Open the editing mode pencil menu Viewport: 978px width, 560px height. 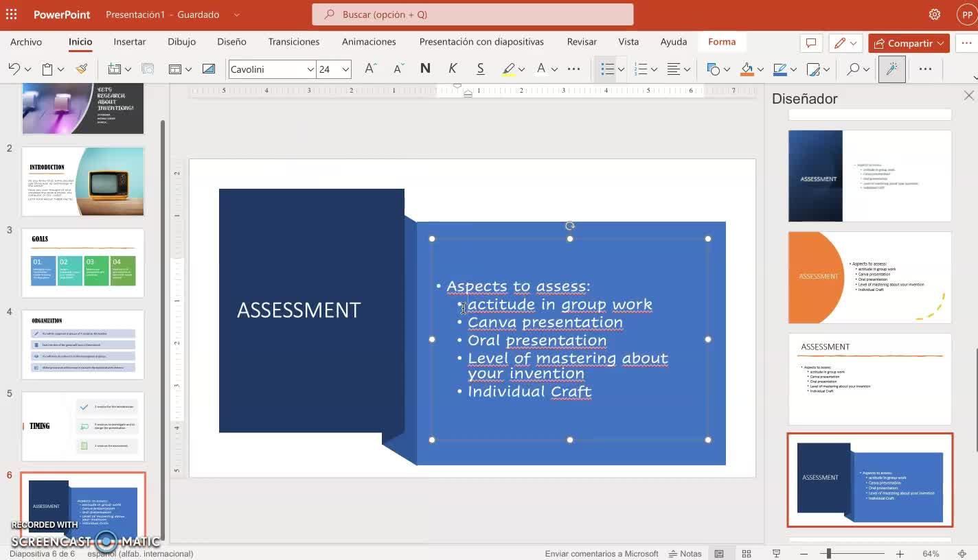(x=845, y=43)
